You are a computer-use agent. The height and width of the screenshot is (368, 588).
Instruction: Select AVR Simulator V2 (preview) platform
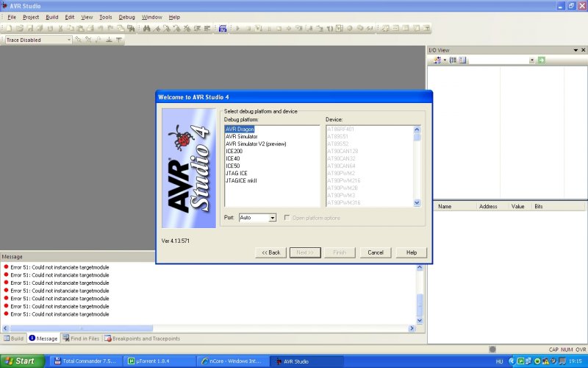pyautogui.click(x=256, y=144)
